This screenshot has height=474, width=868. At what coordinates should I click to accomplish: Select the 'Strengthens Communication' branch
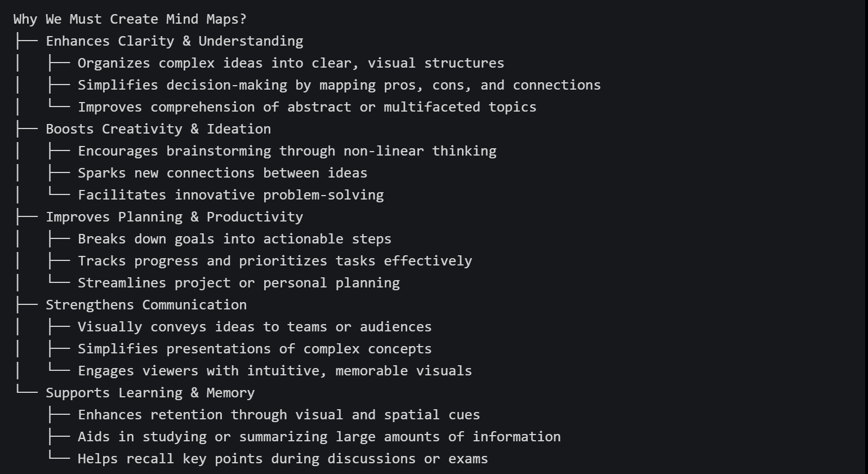[146, 305]
